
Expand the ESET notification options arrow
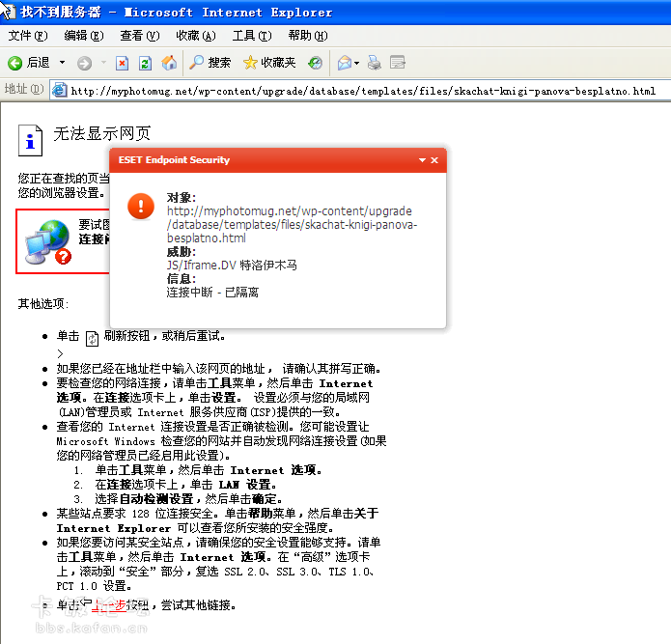point(422,160)
